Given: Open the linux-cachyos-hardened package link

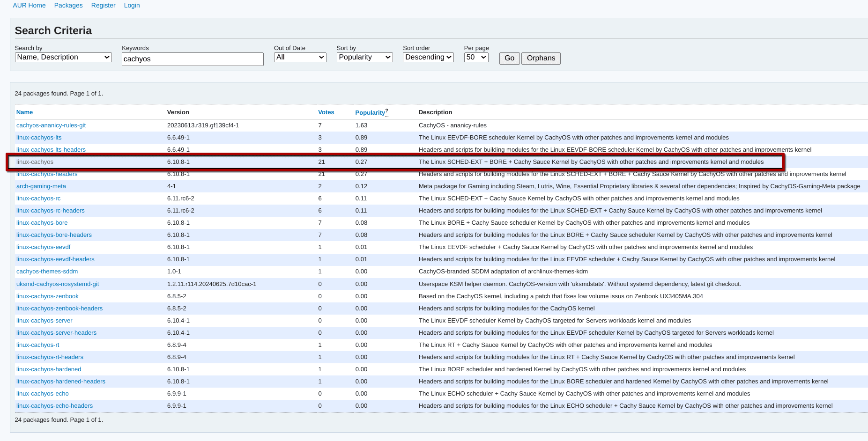Looking at the screenshot, I should (49, 369).
